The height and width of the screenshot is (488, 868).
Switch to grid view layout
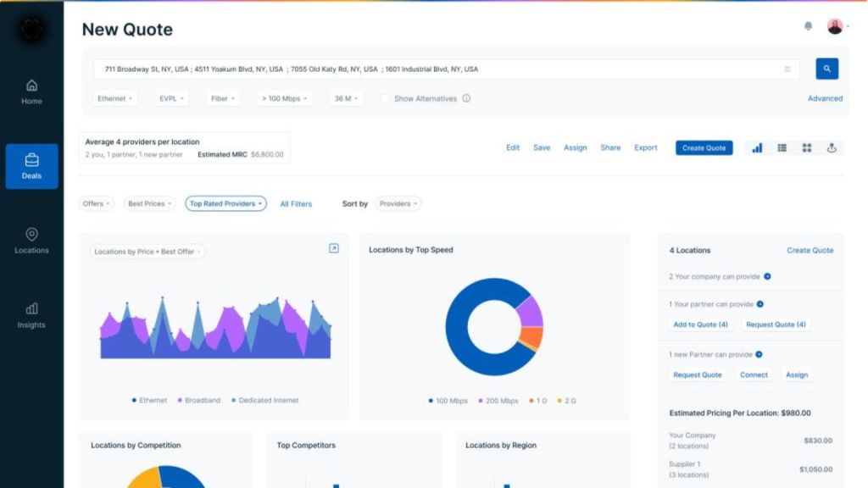pyautogui.click(x=806, y=147)
